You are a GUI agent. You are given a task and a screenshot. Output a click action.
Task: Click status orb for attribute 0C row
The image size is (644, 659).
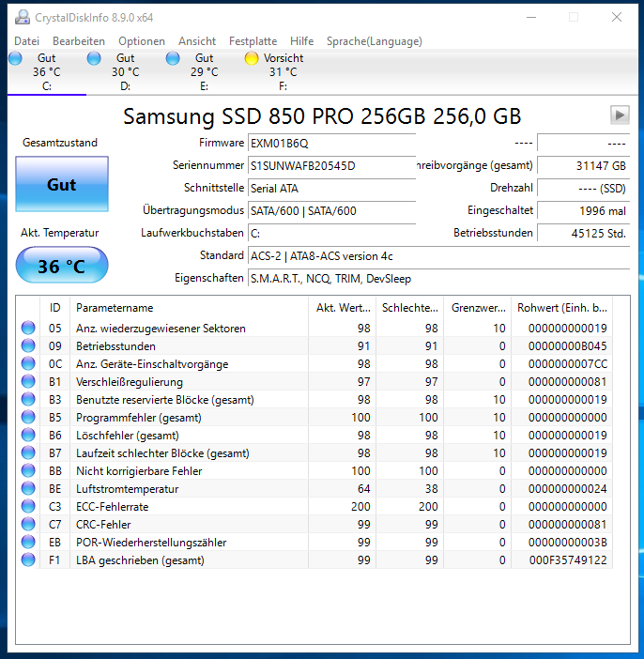coord(28,363)
